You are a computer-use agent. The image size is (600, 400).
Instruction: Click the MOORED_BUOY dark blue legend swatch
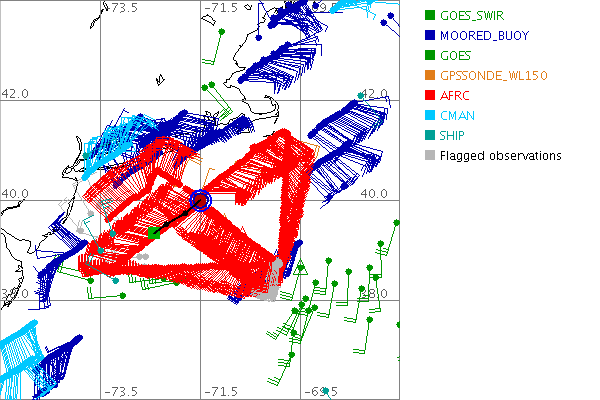[x=429, y=35]
